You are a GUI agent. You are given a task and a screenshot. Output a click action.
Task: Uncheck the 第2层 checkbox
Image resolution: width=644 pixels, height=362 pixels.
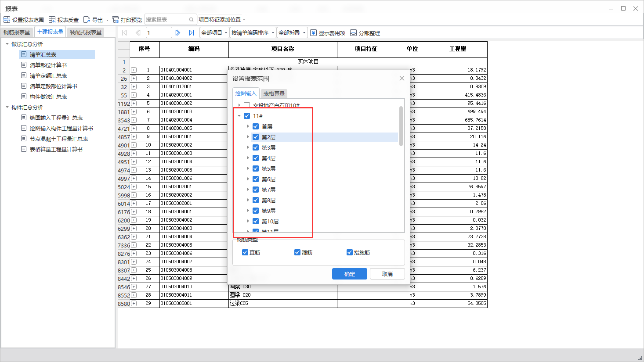[x=256, y=137]
